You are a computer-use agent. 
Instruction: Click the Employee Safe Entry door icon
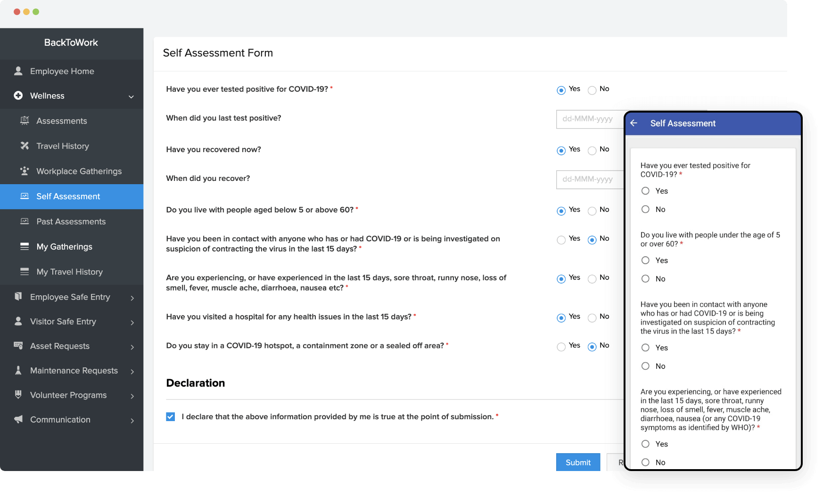pos(18,296)
